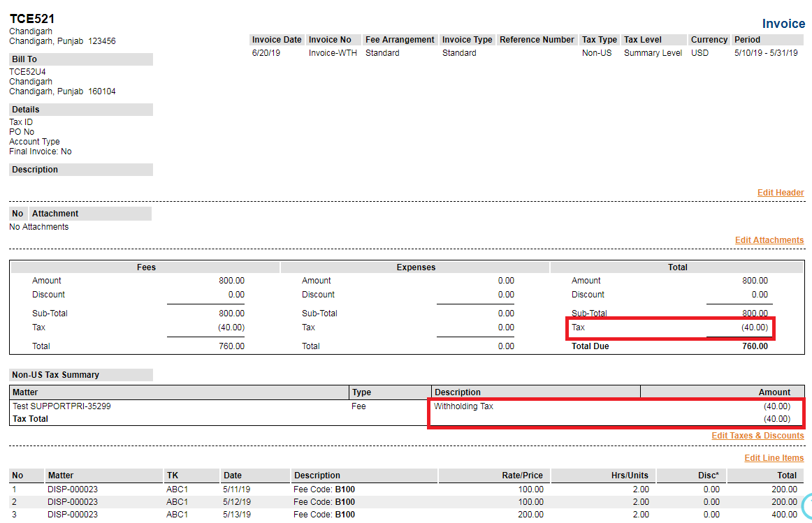
Task: Open the Edit Attachments link
Action: coord(769,240)
